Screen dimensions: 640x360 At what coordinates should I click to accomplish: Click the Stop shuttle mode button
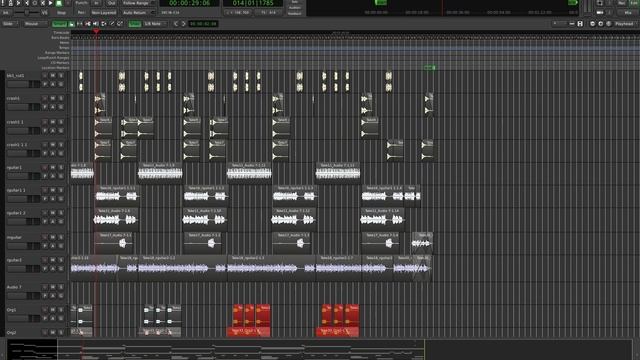[x=61, y=13]
